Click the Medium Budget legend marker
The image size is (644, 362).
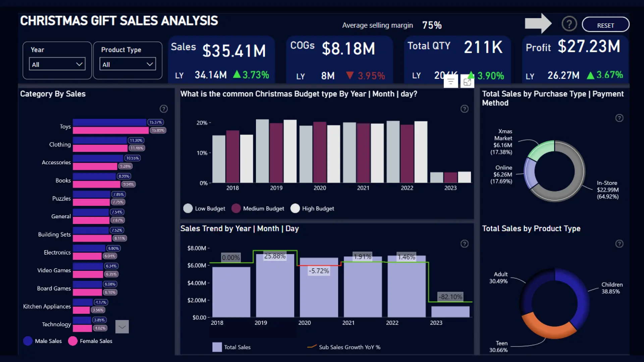[x=236, y=208]
